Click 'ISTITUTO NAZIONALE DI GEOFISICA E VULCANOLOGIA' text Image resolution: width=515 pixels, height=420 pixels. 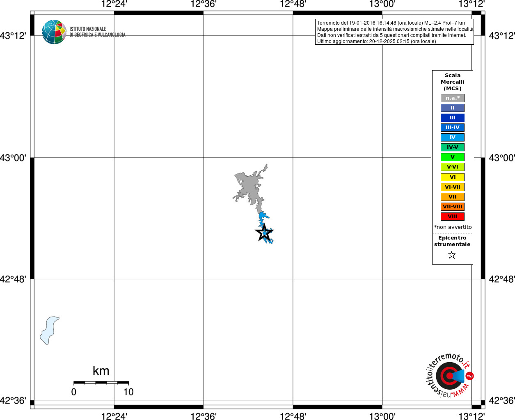coord(97,32)
